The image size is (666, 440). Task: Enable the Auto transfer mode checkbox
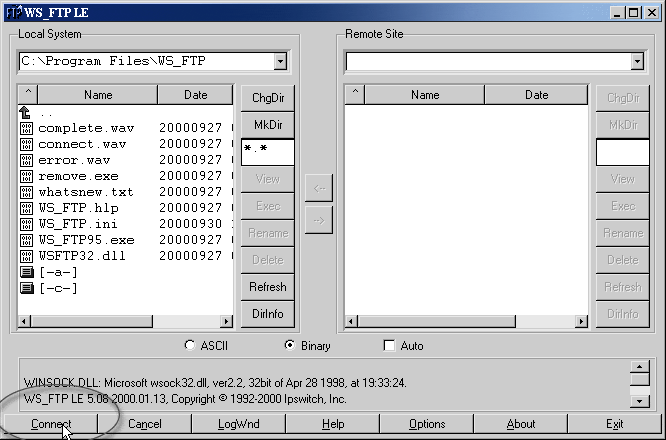pos(389,345)
